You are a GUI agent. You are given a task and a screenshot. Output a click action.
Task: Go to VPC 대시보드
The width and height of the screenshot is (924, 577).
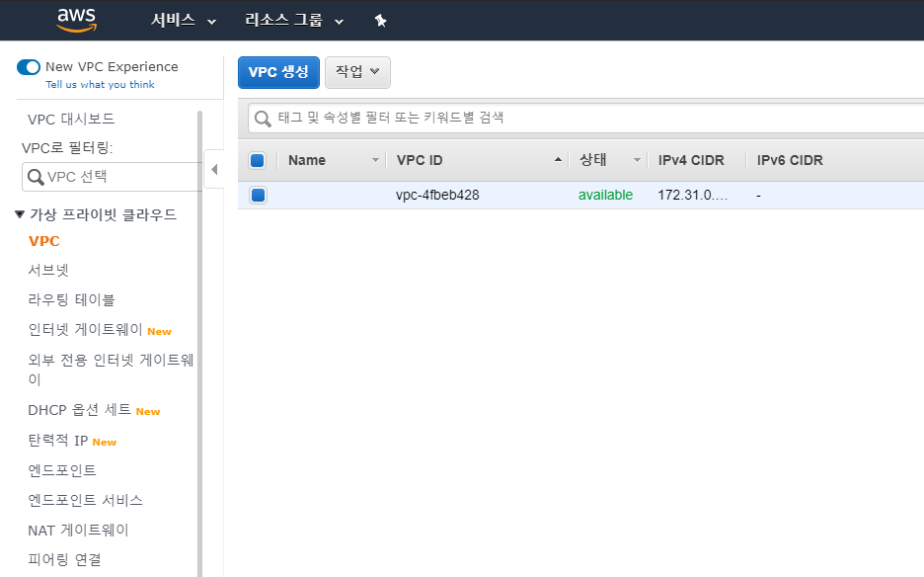tap(71, 119)
